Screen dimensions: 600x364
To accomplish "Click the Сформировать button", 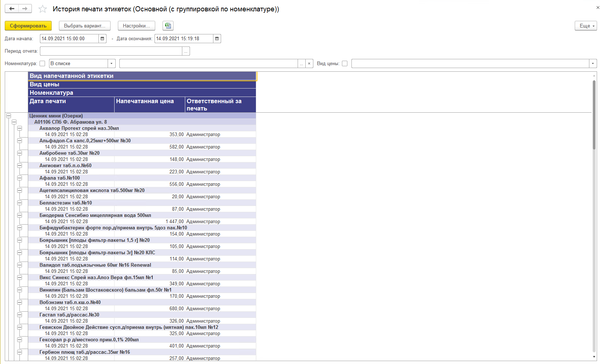I will pos(28,26).
